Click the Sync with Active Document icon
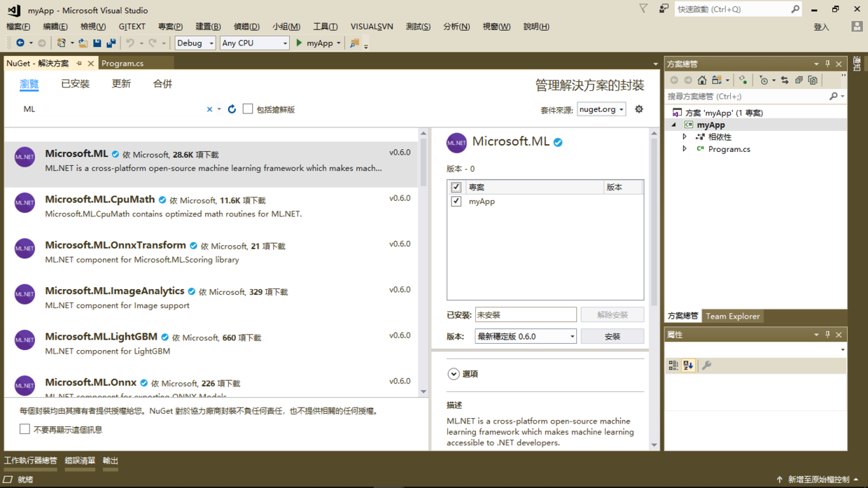The image size is (868, 488). tap(785, 81)
